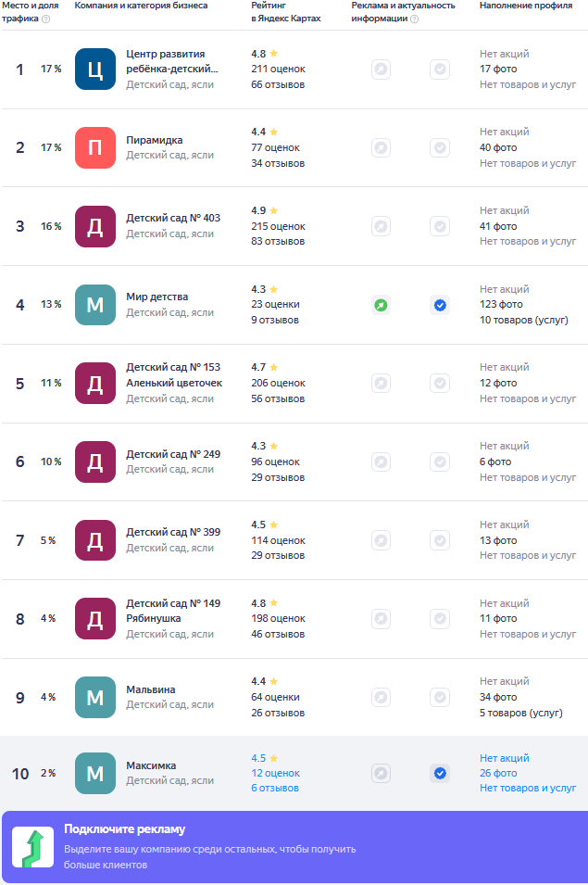Open Детский сад № 153 Аленький цветочек
The image size is (588, 885).
pos(174,375)
